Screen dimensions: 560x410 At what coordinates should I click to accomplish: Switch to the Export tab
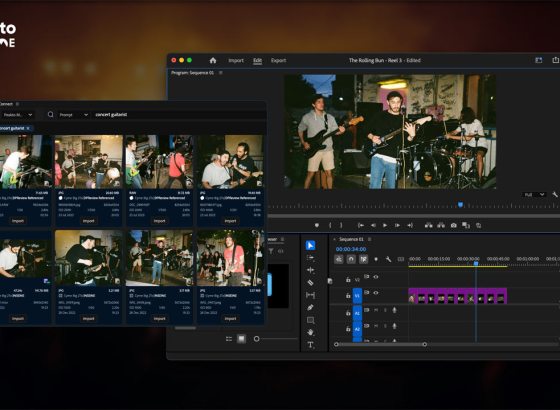tap(279, 60)
